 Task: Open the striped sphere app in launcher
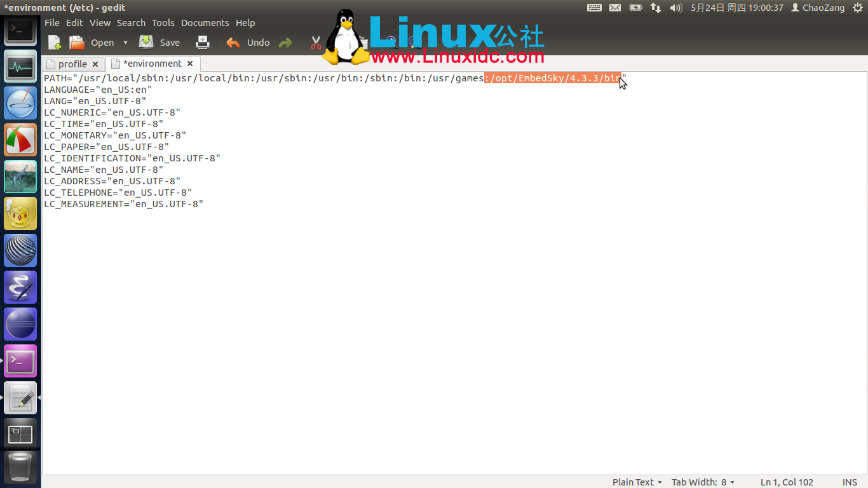[20, 250]
